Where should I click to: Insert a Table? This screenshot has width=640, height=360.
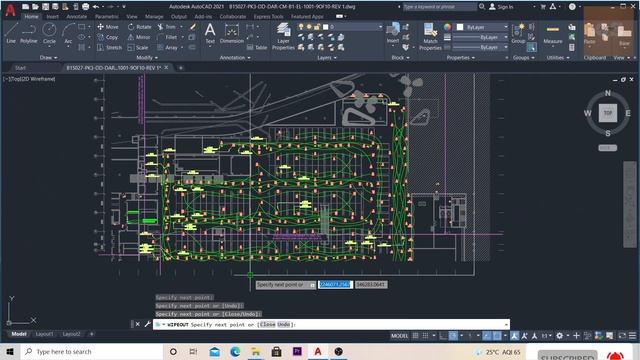256,47
